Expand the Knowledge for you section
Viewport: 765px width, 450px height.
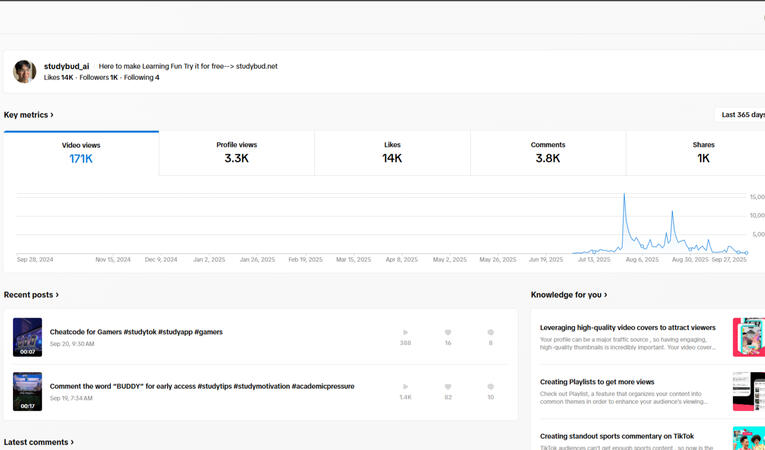coord(569,295)
